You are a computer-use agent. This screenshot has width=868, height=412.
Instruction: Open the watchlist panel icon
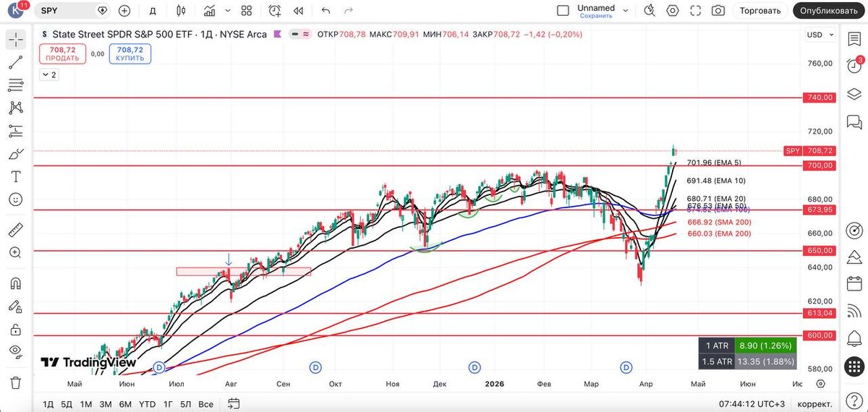point(854,39)
